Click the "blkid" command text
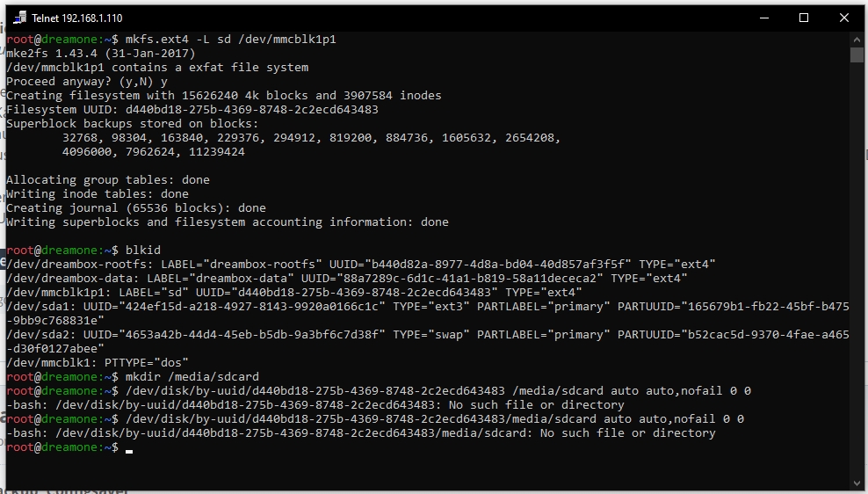This screenshot has width=868, height=494. (143, 251)
